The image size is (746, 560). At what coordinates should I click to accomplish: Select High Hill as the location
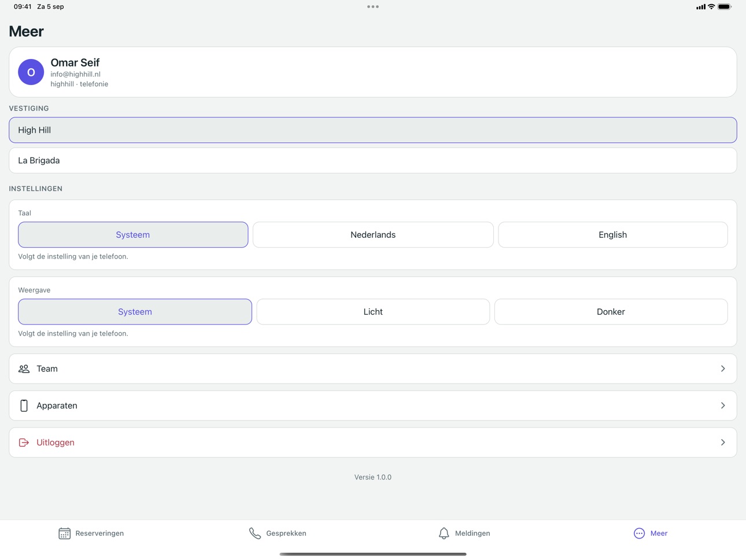(x=373, y=130)
